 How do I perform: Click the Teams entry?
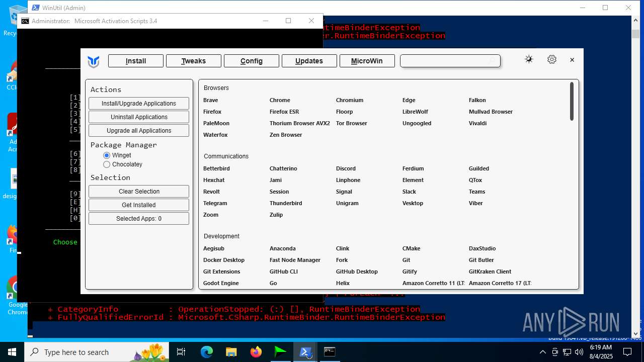coord(477,192)
